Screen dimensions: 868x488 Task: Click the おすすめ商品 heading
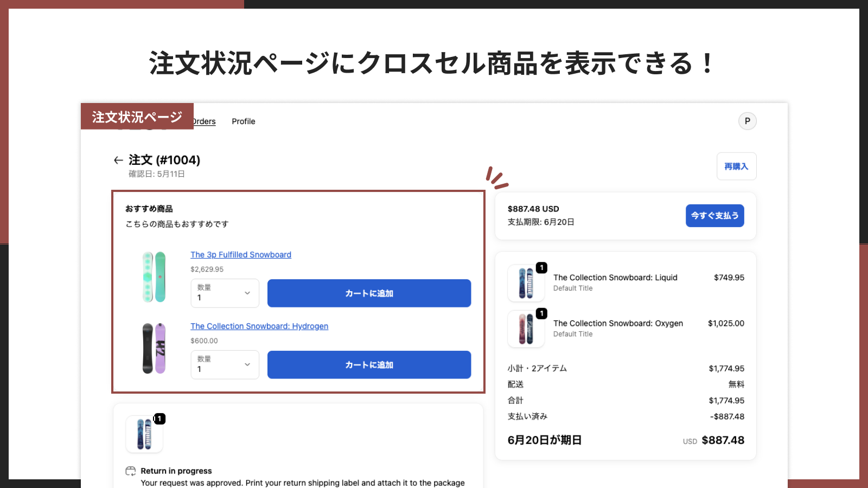tap(149, 209)
